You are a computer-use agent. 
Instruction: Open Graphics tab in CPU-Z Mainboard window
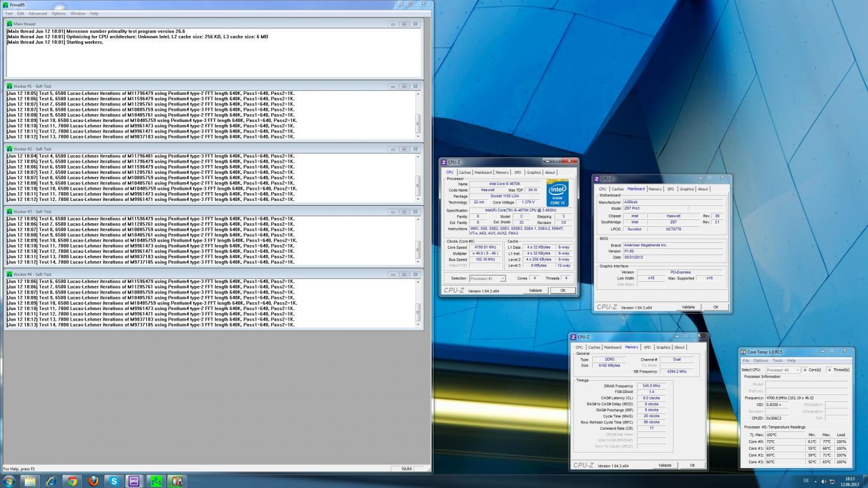coord(687,189)
